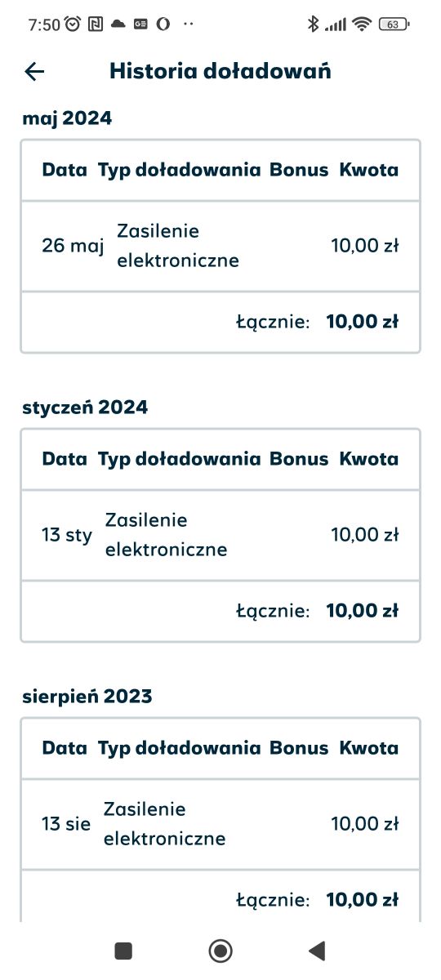441x980 pixels.
Task: Tap the NFC status icon
Action: point(96,24)
